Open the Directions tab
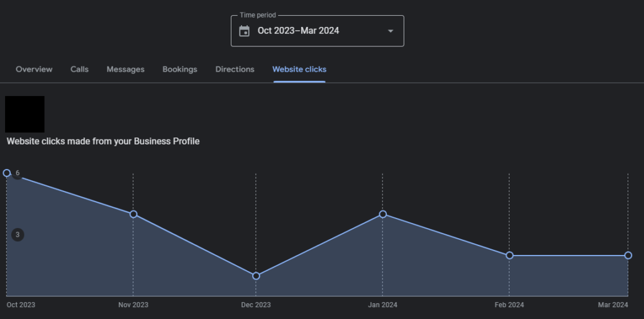The image size is (644, 319). point(235,69)
